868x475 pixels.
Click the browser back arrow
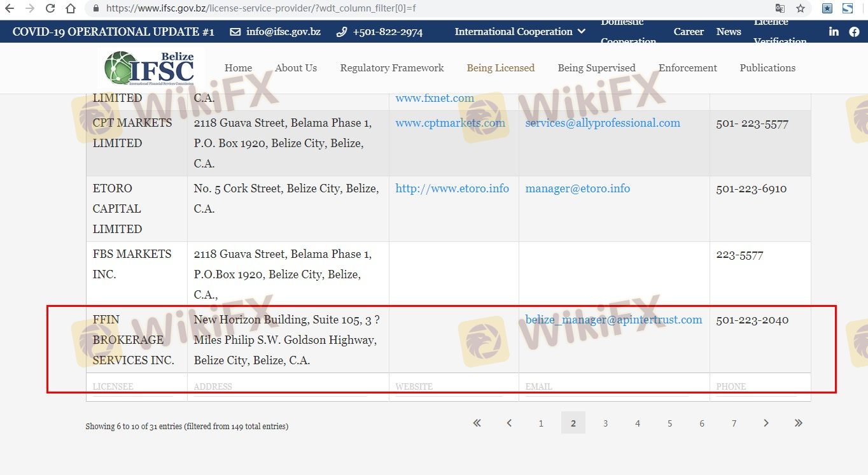click(x=10, y=9)
